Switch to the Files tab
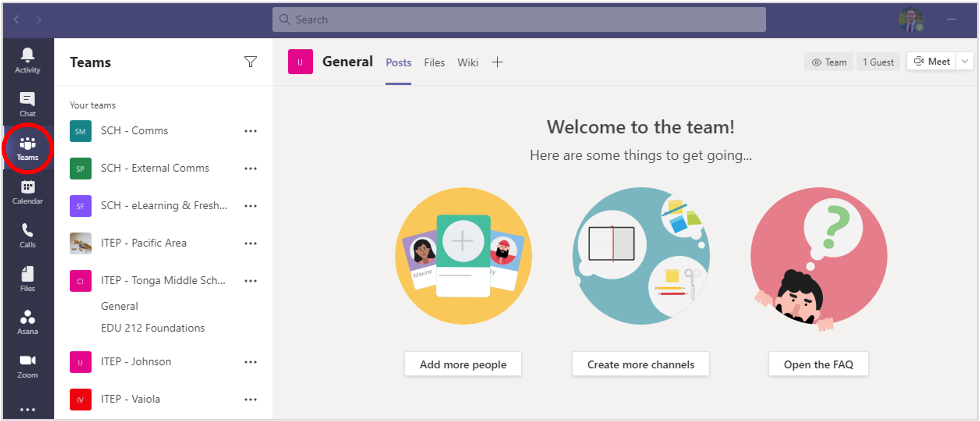This screenshot has height=421, width=980. 434,62
